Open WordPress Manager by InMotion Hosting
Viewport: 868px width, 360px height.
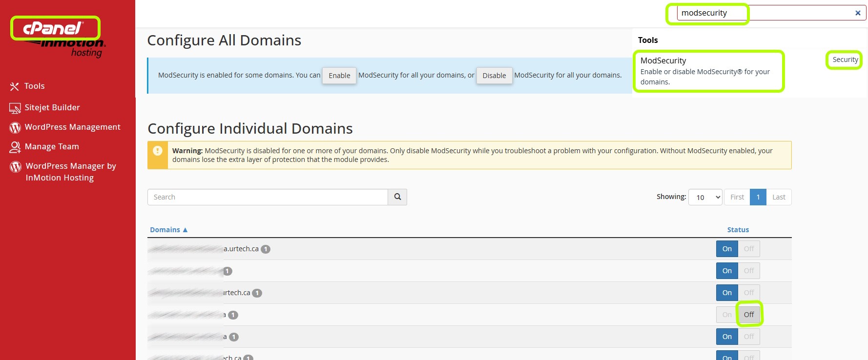(x=70, y=172)
